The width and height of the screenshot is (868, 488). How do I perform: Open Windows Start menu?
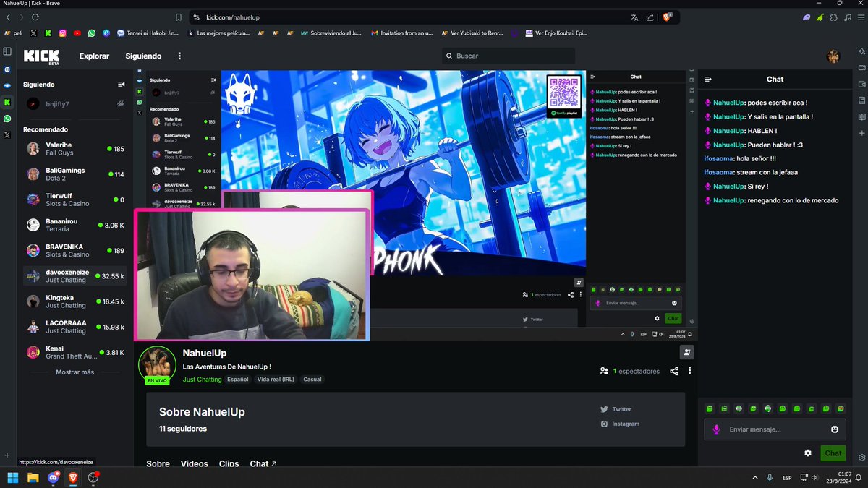click(12, 477)
